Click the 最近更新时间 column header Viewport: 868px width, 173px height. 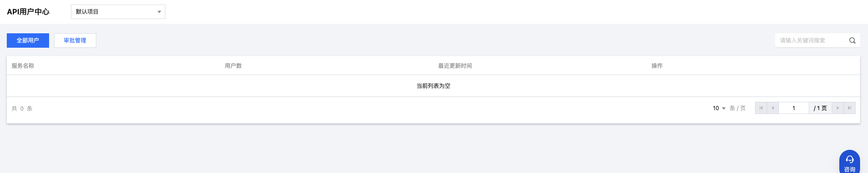(x=455, y=66)
